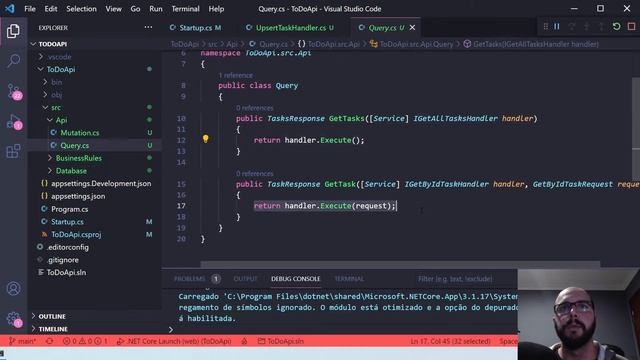Restart the debug session

(x=616, y=27)
